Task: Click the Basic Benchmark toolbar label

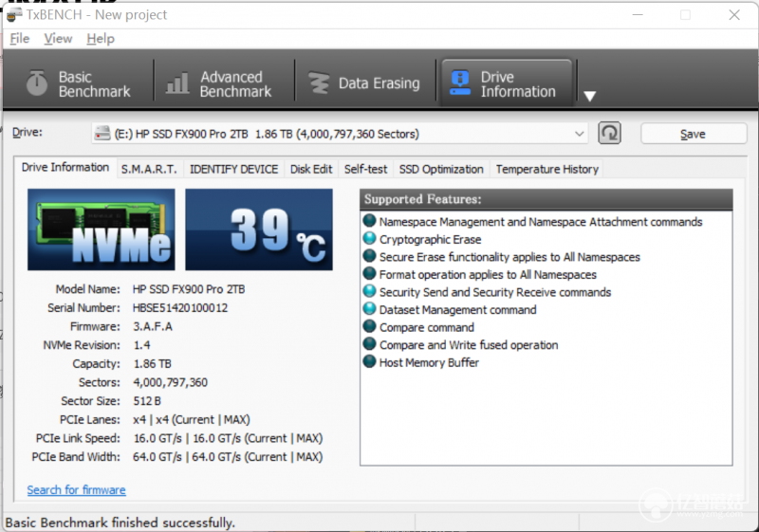Action: click(x=94, y=84)
